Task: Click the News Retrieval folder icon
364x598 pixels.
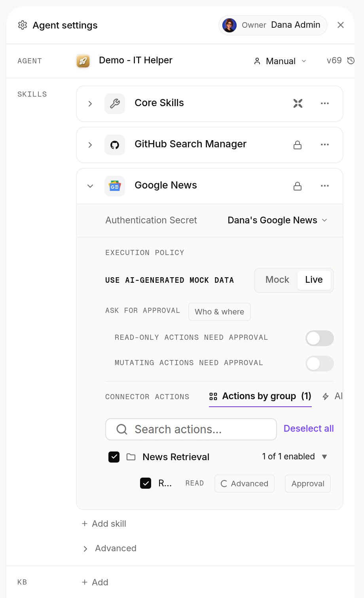Action: coord(131,457)
